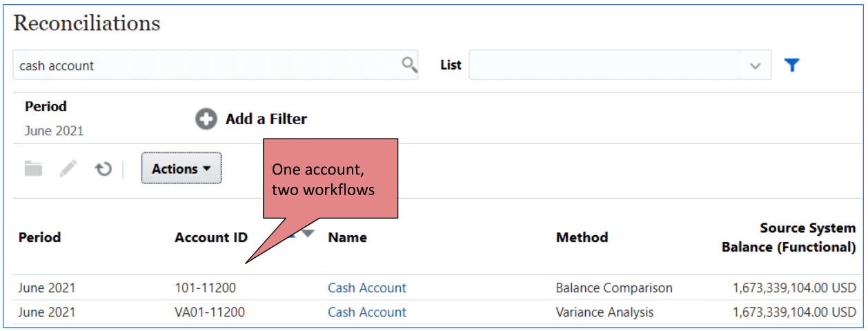Screen dimensions: 868x331
Task: Open the Cash Account link for 101-11200
Action: point(367,288)
